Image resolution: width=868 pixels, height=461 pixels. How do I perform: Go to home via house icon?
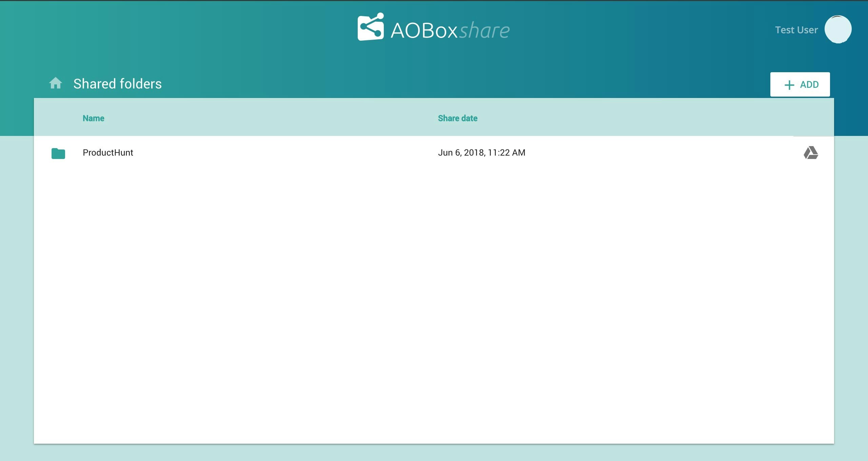(x=56, y=83)
